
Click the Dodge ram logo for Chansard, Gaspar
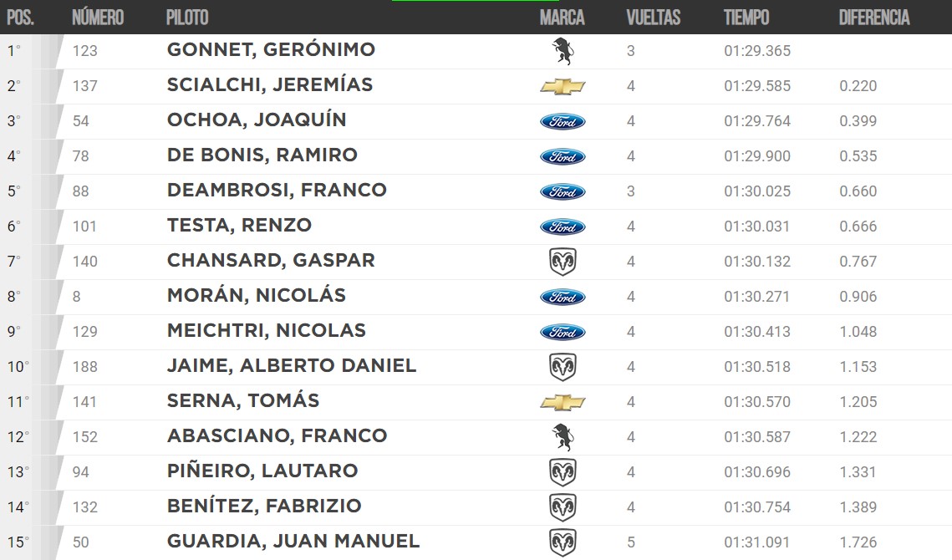(x=563, y=262)
